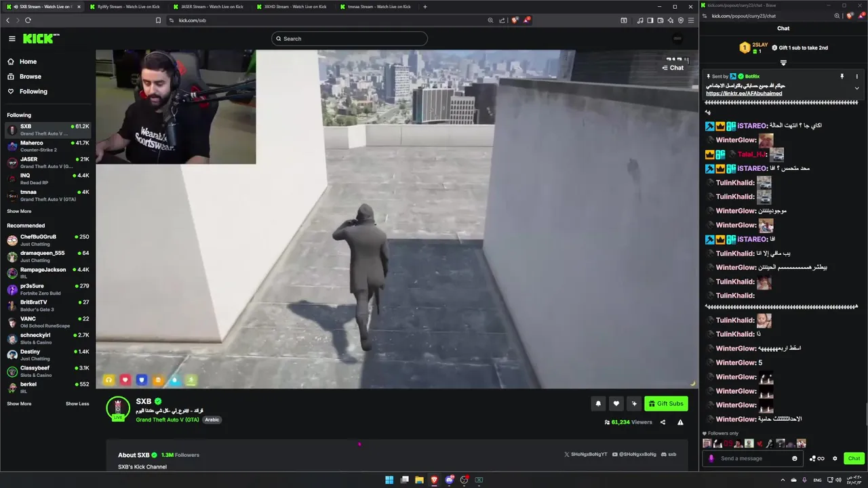Screen dimensions: 868x488
Task: Open the recommended channel Destiny
Action: pyautogui.click(x=47, y=354)
